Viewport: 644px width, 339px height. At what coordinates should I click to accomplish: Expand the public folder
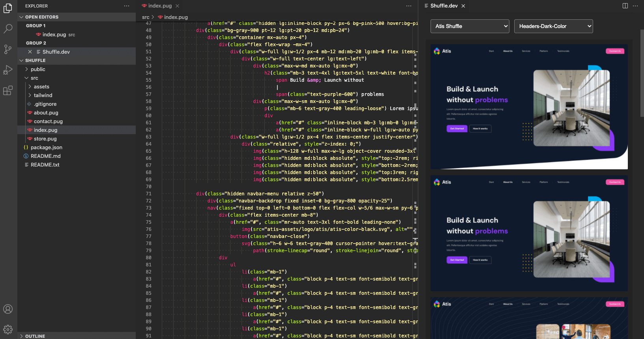(x=38, y=69)
